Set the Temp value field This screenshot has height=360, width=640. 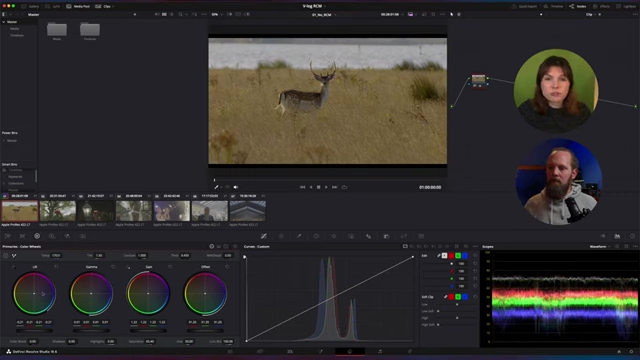click(56, 256)
